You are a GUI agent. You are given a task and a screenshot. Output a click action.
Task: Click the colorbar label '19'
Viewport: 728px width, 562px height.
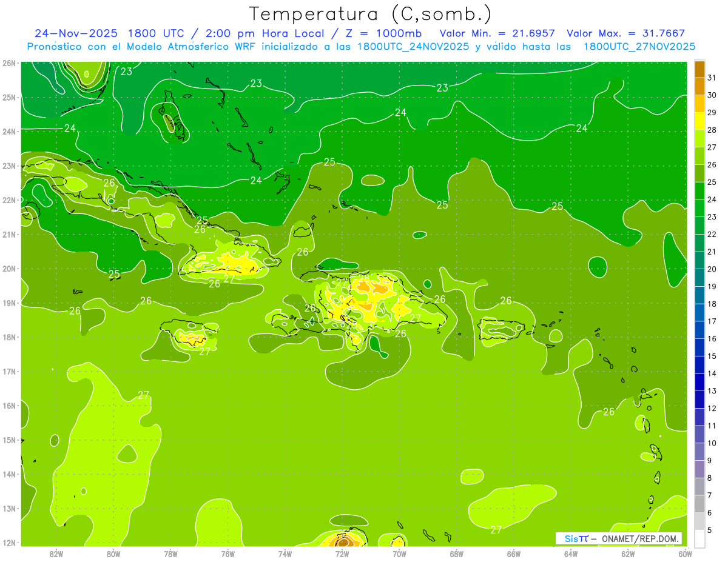coord(712,287)
